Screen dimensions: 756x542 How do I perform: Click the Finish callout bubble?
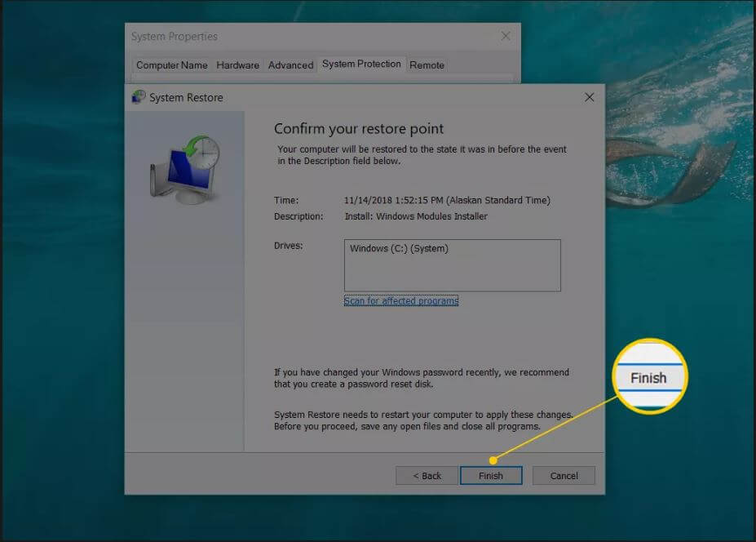(649, 377)
